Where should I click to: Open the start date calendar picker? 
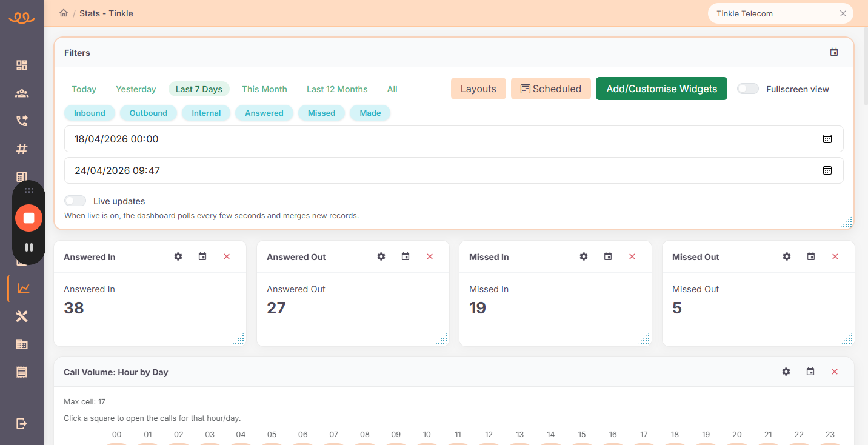point(827,139)
